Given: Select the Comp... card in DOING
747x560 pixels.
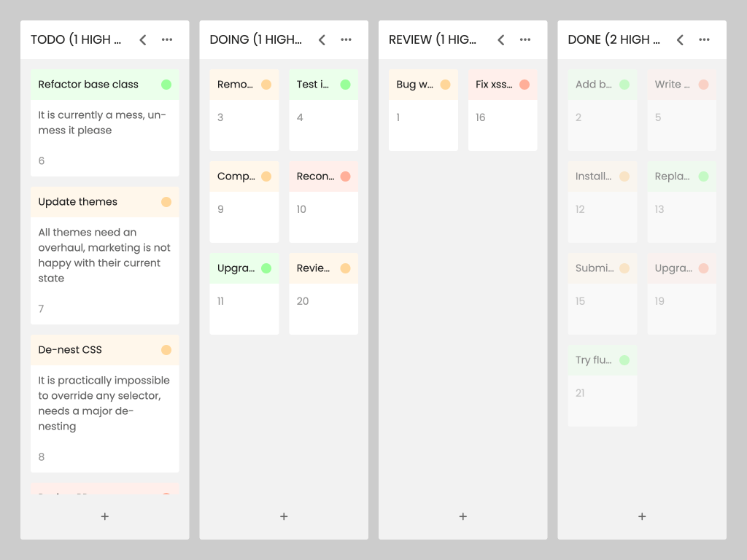Looking at the screenshot, I should pyautogui.click(x=244, y=202).
